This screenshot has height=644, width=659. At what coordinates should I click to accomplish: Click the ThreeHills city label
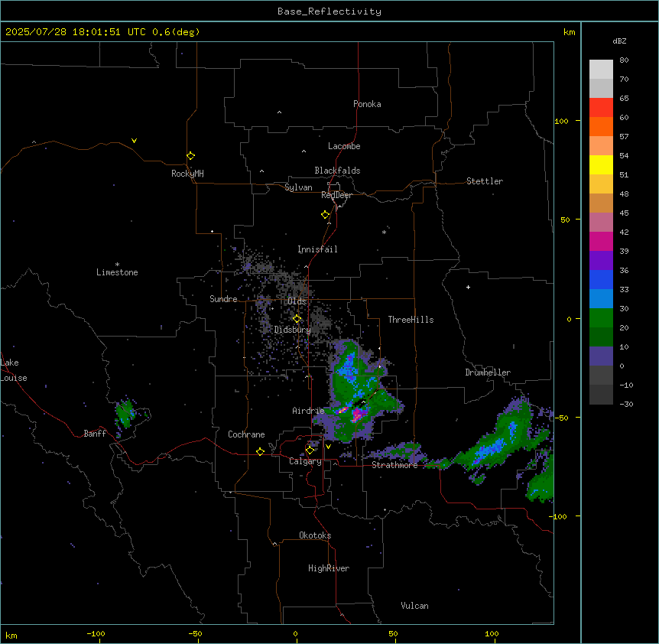[411, 320]
